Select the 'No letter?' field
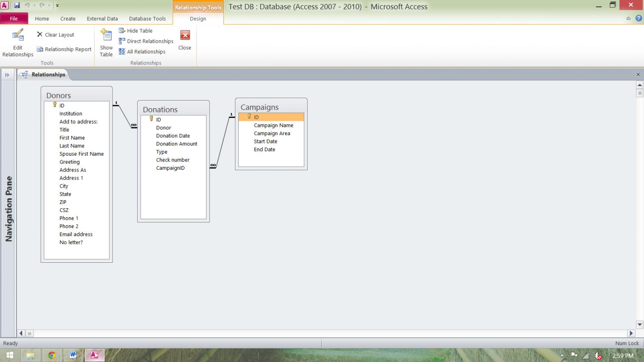The height and width of the screenshot is (362, 644). [x=76, y=243]
